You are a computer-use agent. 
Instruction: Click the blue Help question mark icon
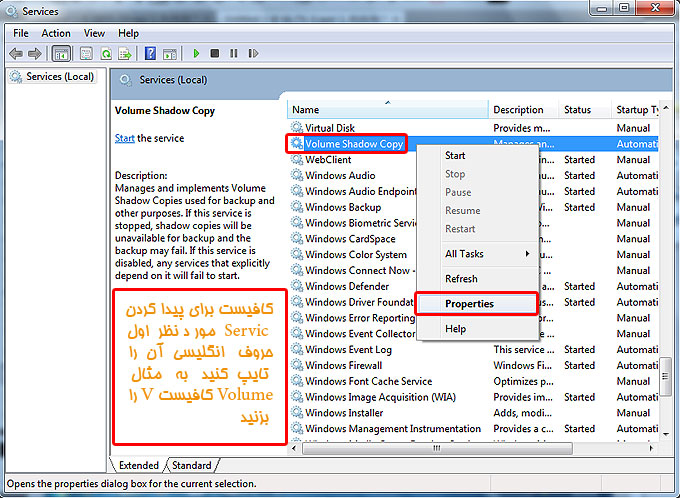[150, 53]
